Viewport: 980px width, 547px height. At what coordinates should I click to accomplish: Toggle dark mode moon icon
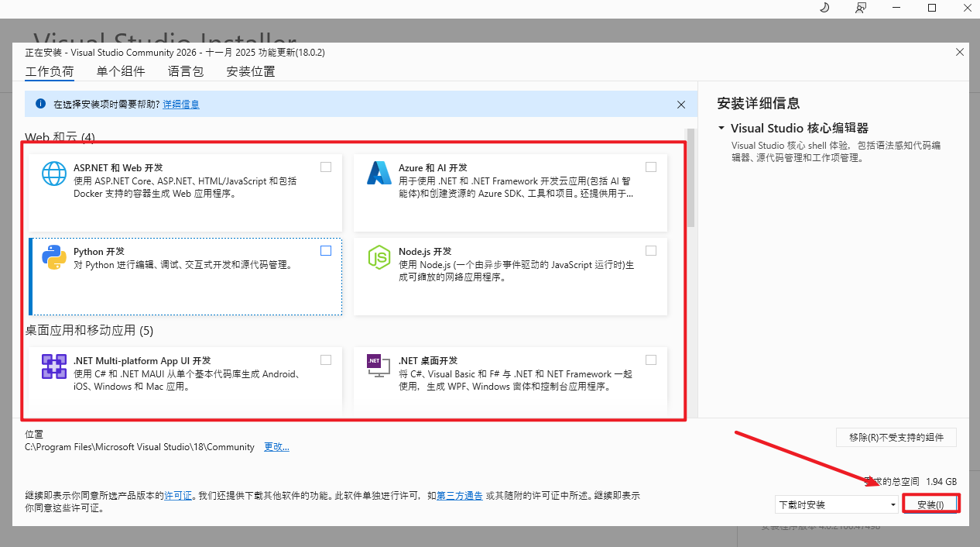[x=824, y=8]
